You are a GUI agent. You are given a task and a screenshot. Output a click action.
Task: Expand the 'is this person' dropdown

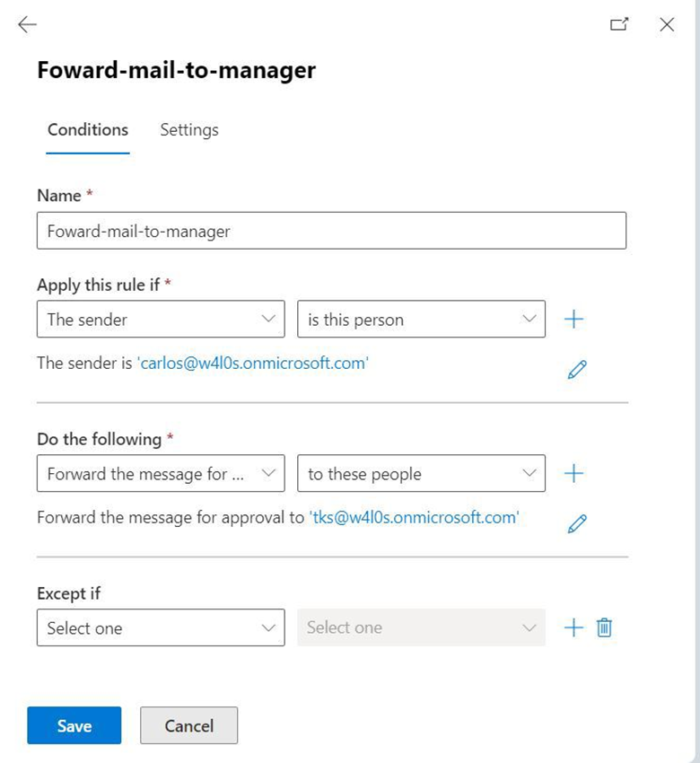421,320
